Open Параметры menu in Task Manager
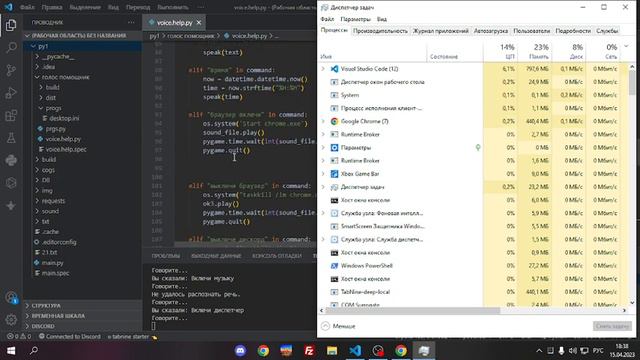 pos(355,19)
